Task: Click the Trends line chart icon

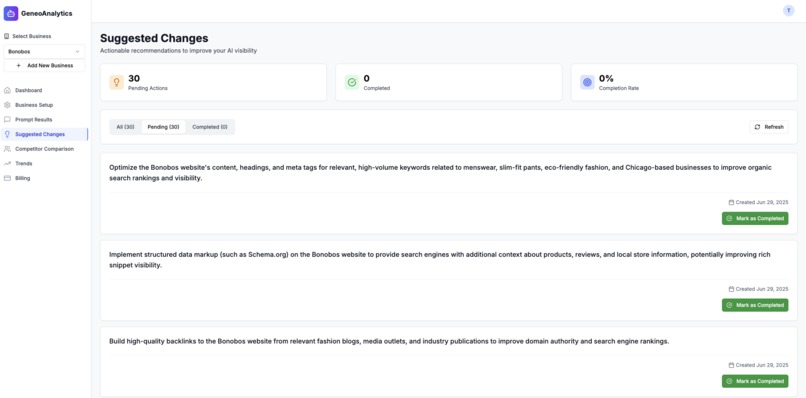Action: coord(7,164)
